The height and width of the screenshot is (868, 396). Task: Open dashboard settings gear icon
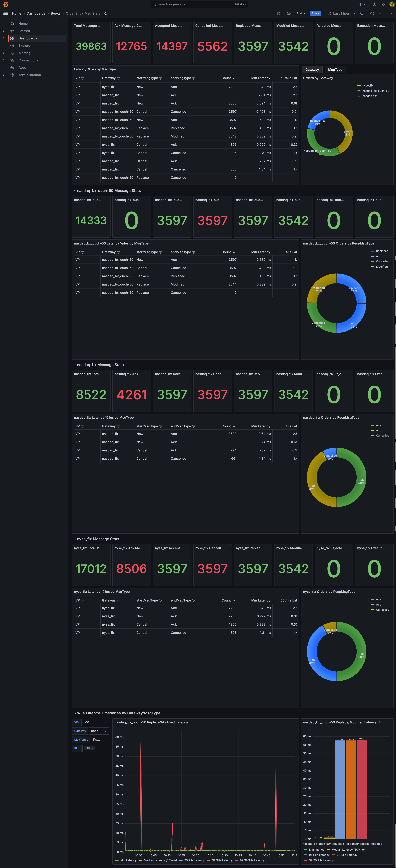[289, 14]
